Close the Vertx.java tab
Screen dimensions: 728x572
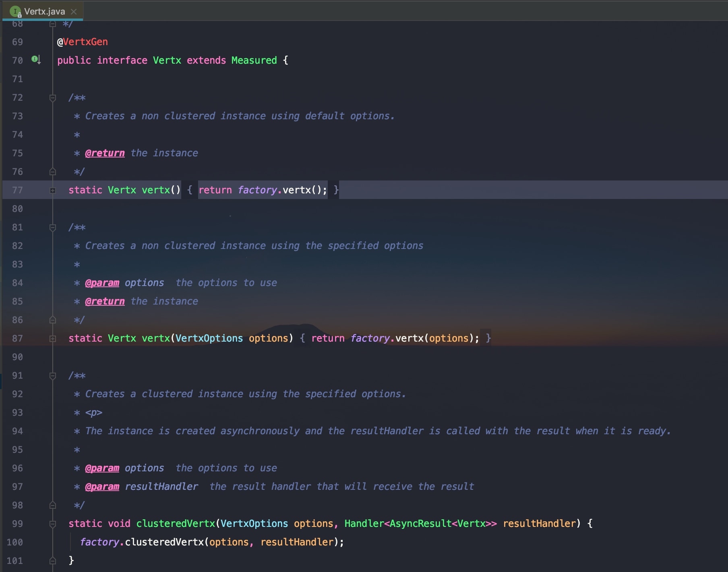pos(74,12)
